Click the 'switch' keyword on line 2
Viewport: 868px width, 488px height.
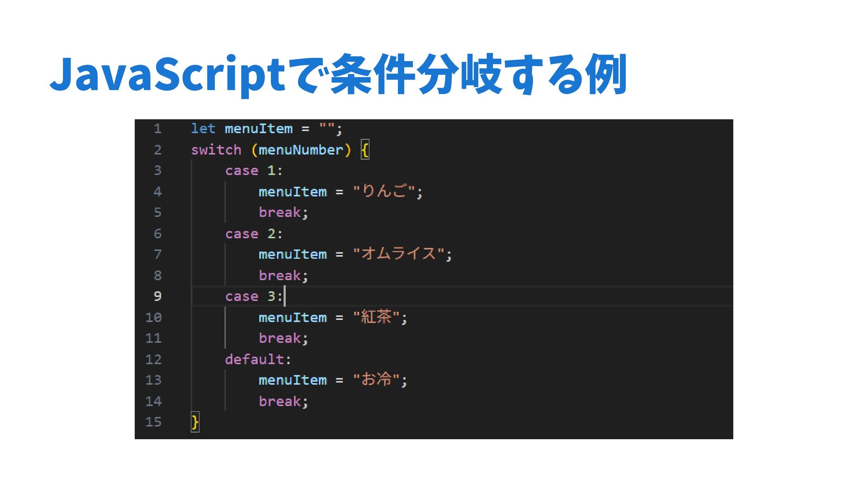click(x=216, y=150)
